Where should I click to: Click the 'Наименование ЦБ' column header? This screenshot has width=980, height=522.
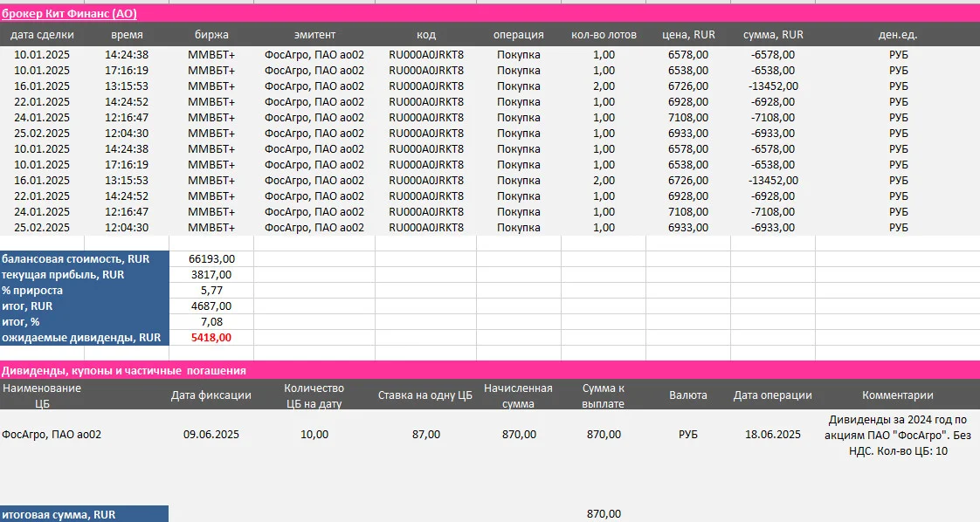pos(42,395)
